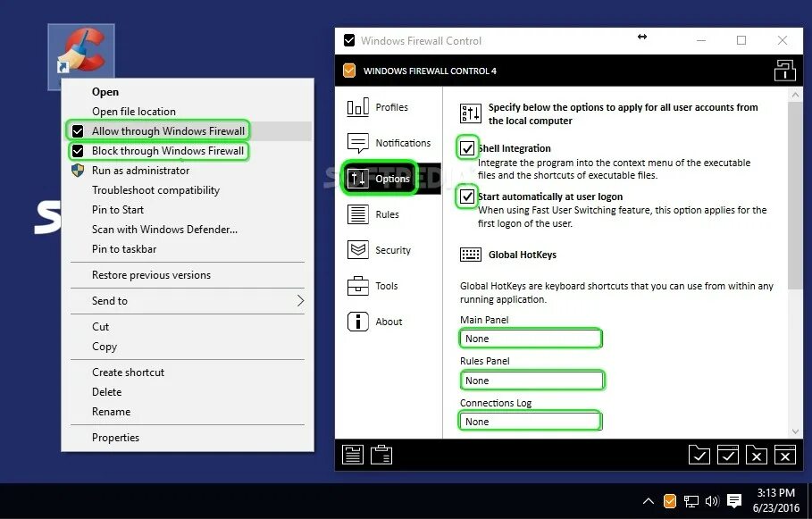Click the scrollbar up arrow in options pane

pyautogui.click(x=795, y=95)
